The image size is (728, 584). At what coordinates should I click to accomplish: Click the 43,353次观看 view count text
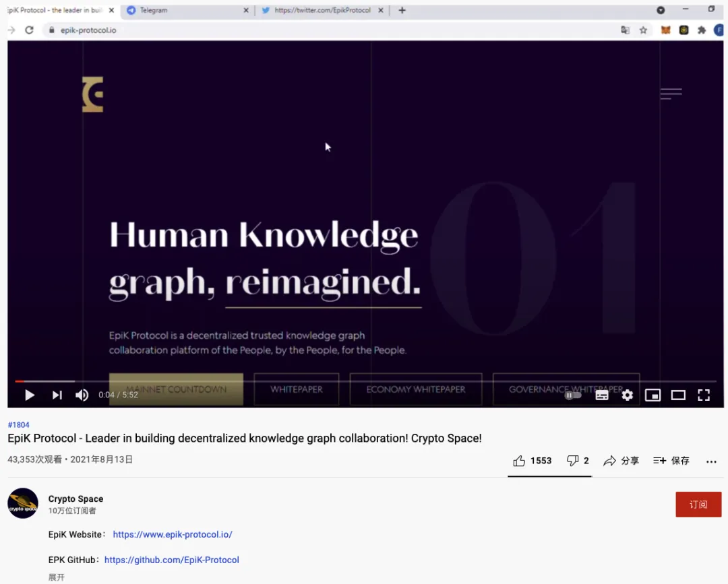pos(35,459)
